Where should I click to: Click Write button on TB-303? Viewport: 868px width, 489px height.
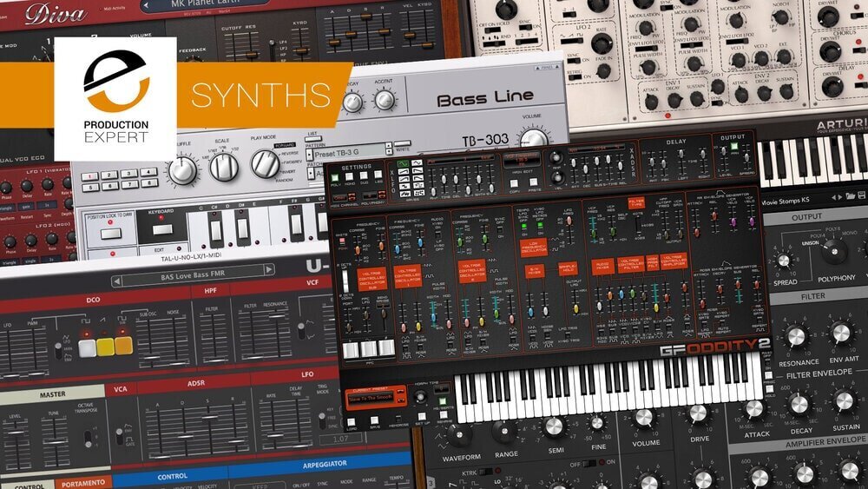pyautogui.click(x=403, y=143)
